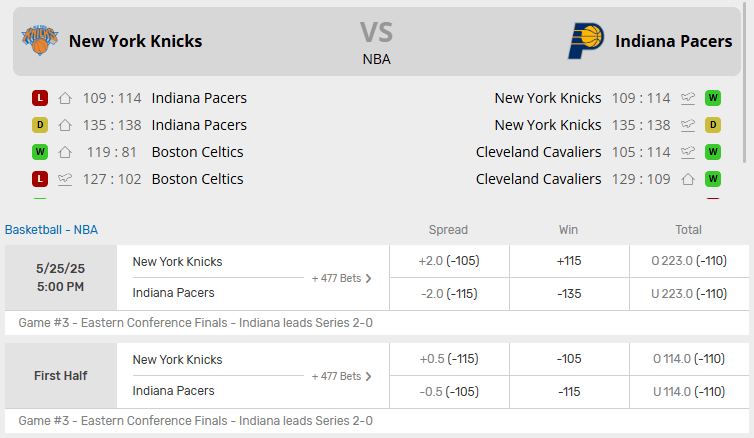Viewport: 754px width, 438px height.
Task: Click the New York Knicks logo
Action: [40, 40]
